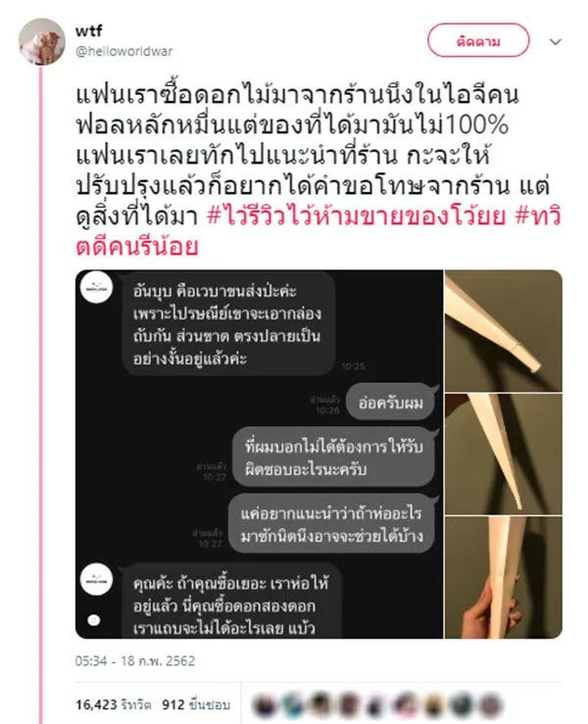Image resolution: width=588 pixels, height=724 pixels.
Task: Click the follow button ติดตาม
Action: coord(478,41)
